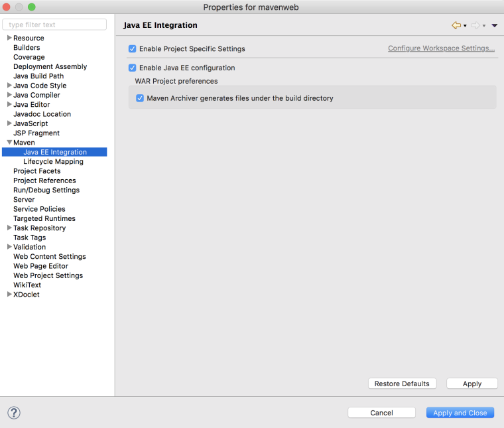This screenshot has width=504, height=428.
Task: Select JSP Fragment entry
Action: tap(36, 133)
